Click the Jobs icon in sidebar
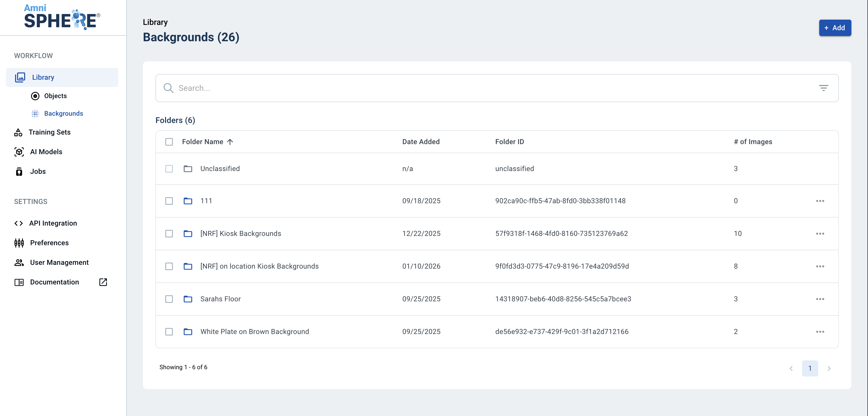Viewport: 868px width, 416px height. pyautogui.click(x=19, y=172)
